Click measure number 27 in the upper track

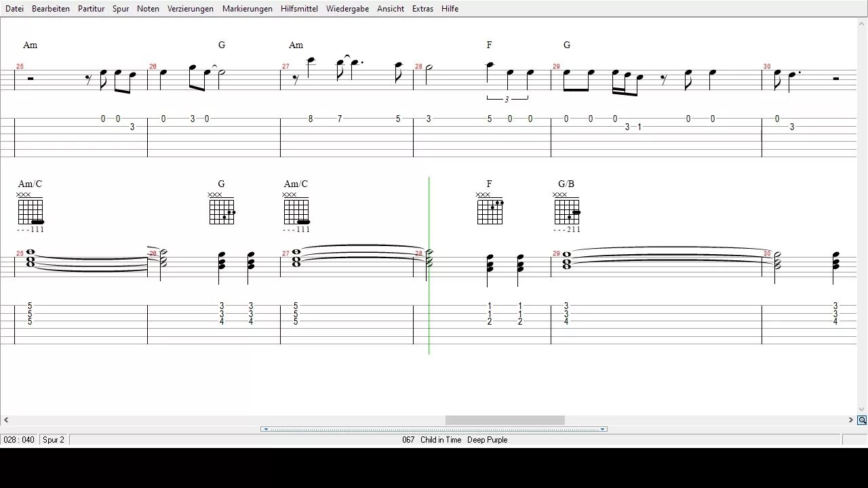coord(285,66)
